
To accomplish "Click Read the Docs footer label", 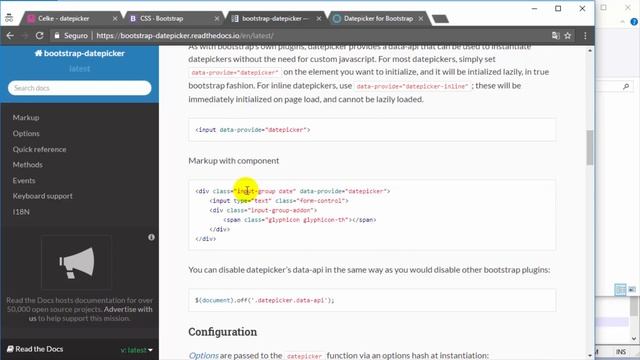I will click(x=35, y=349).
